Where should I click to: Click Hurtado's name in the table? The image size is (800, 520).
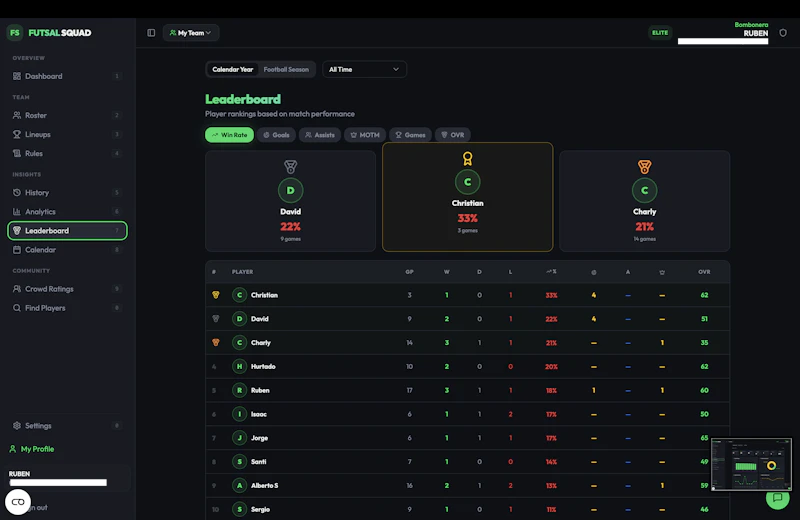pos(263,366)
